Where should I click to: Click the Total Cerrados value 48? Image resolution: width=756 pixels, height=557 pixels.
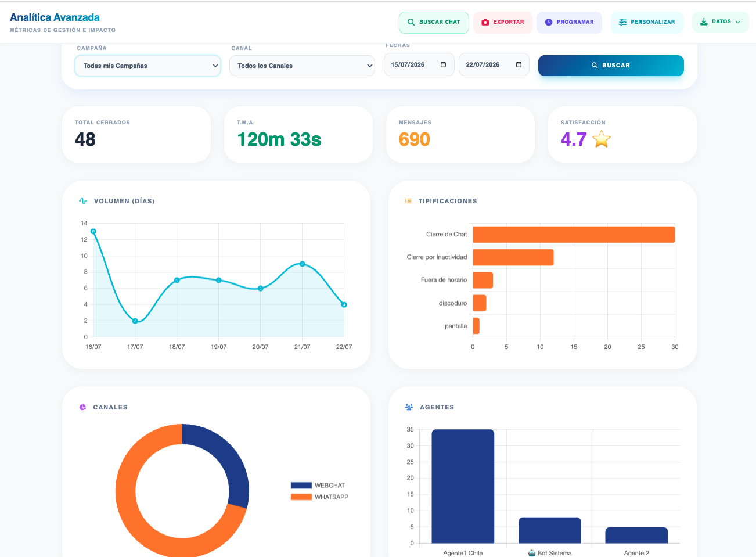[85, 139]
